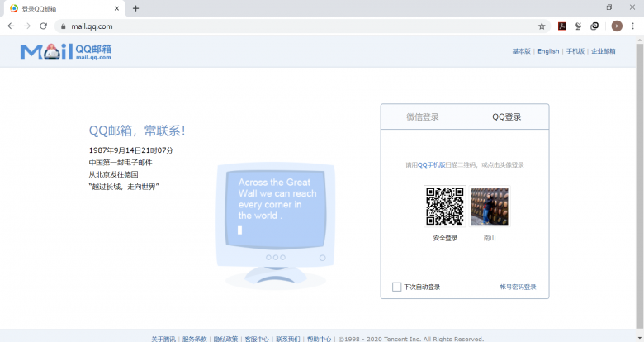Open a new browser tab
644x342 pixels.
tap(135, 8)
